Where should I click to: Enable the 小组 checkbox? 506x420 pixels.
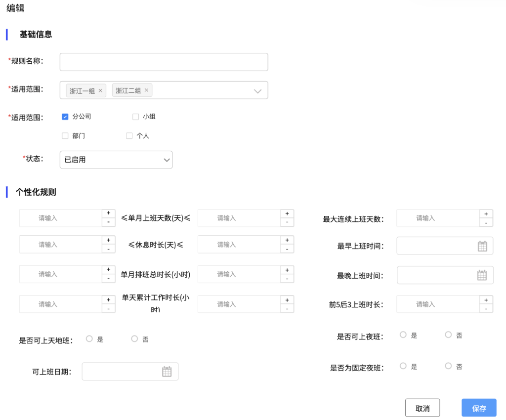pyautogui.click(x=135, y=117)
